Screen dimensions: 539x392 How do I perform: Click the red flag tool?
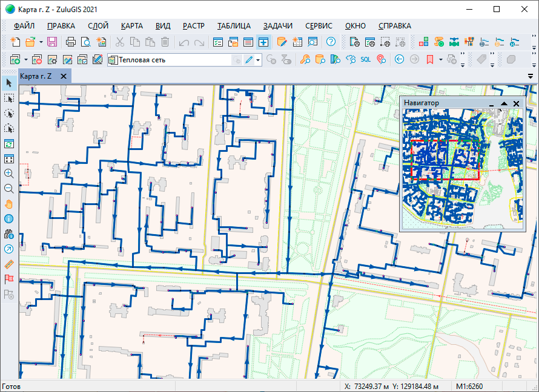pyautogui.click(x=8, y=279)
